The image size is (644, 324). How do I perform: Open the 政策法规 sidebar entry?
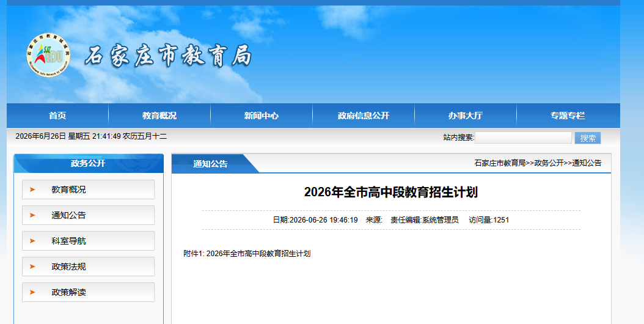(89, 267)
